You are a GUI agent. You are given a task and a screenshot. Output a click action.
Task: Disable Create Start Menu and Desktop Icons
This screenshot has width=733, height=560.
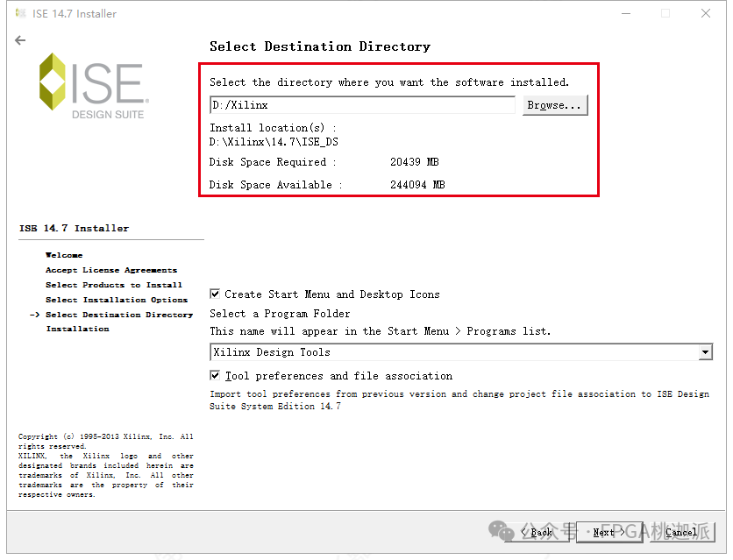[214, 294]
